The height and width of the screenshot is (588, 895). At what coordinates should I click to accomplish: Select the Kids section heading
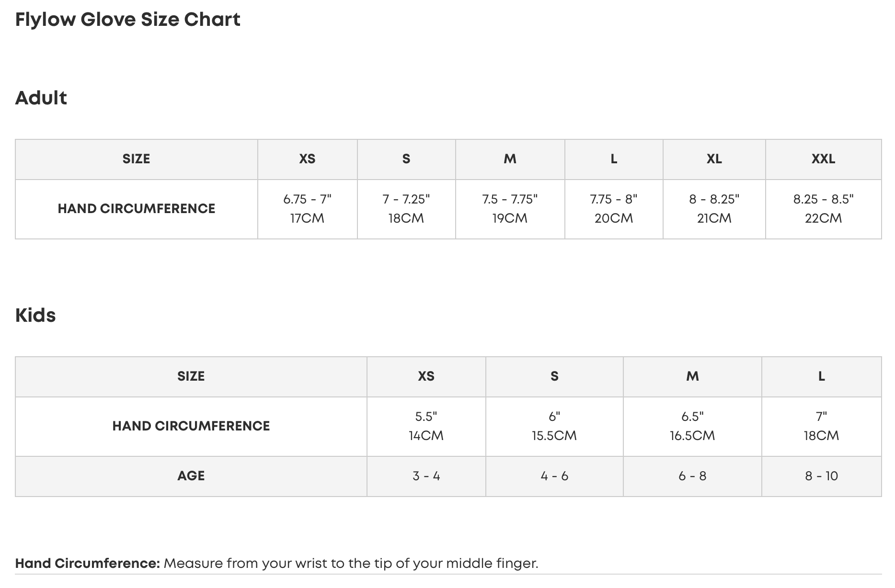(x=35, y=316)
